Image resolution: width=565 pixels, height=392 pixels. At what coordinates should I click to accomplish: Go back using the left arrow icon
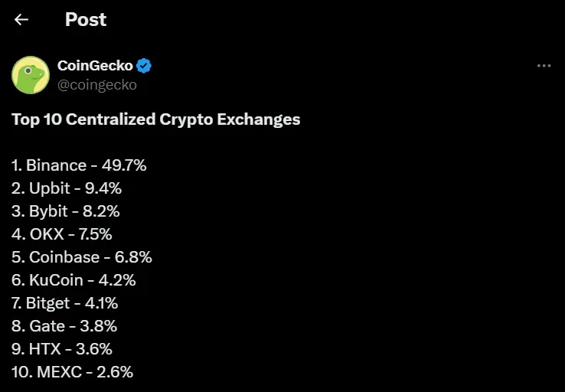[x=21, y=19]
